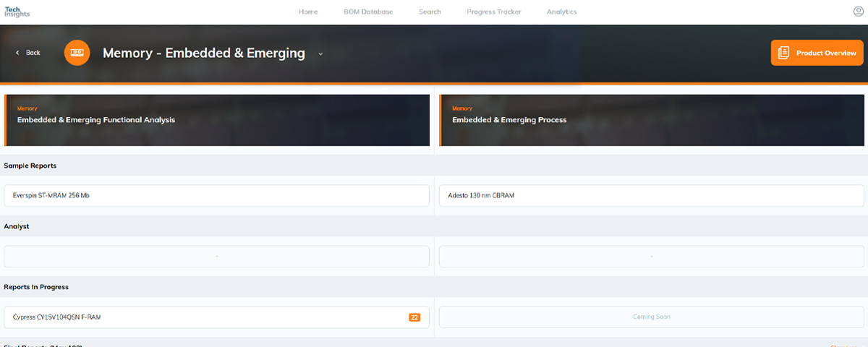Click the TechInsights logo
This screenshot has height=347, width=868.
point(17,12)
